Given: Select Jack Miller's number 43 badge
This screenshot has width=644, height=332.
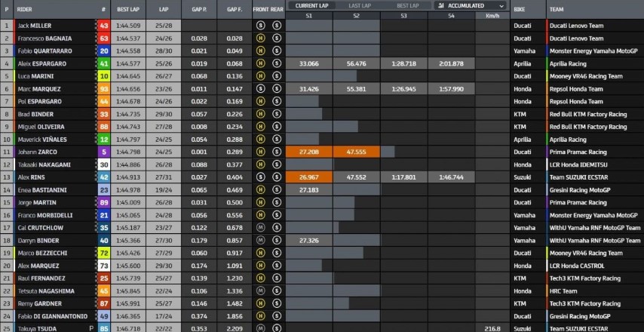Looking at the screenshot, I should point(104,26).
